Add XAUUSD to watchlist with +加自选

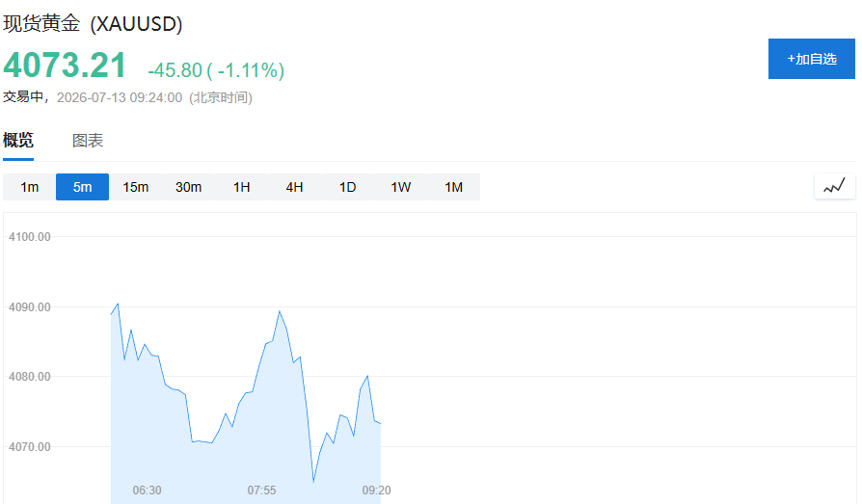(x=812, y=59)
